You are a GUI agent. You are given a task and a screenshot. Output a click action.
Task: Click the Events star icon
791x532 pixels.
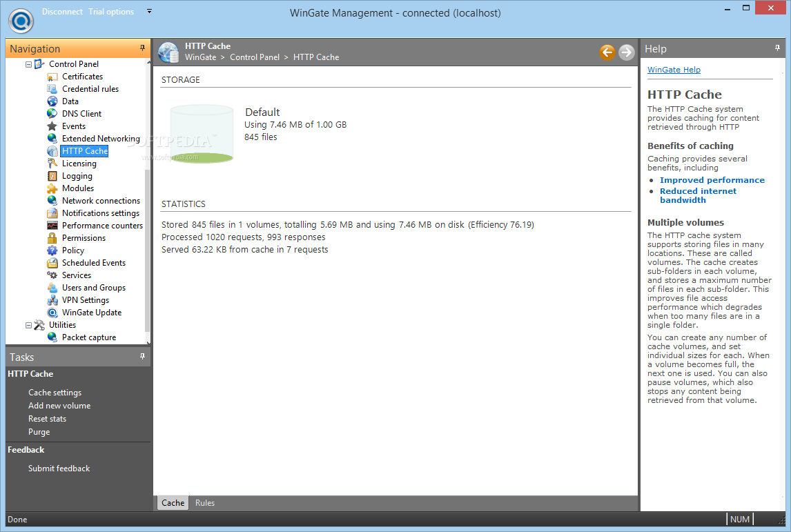pyautogui.click(x=52, y=126)
